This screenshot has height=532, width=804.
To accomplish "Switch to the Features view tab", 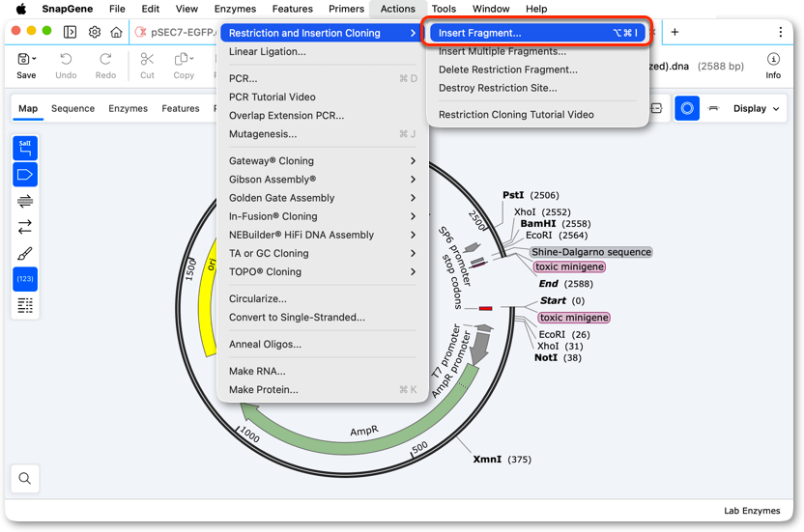I will pyautogui.click(x=181, y=108).
